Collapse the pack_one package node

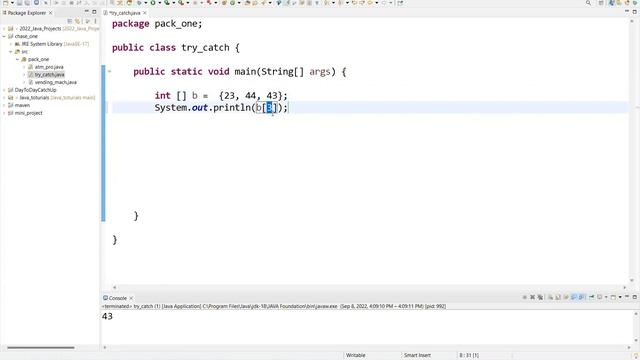18,59
